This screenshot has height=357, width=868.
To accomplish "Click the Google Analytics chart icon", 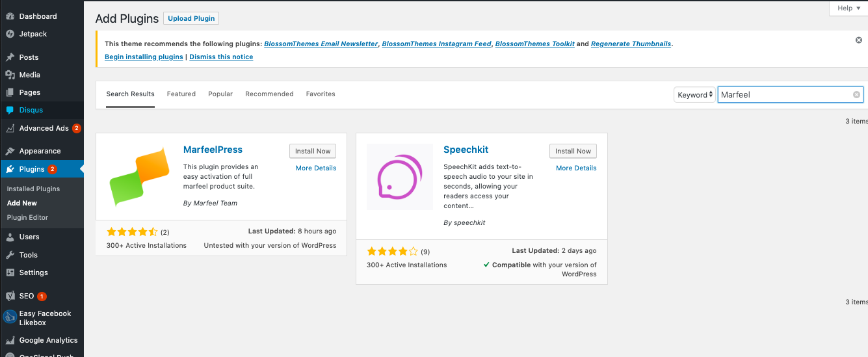I will [10, 340].
